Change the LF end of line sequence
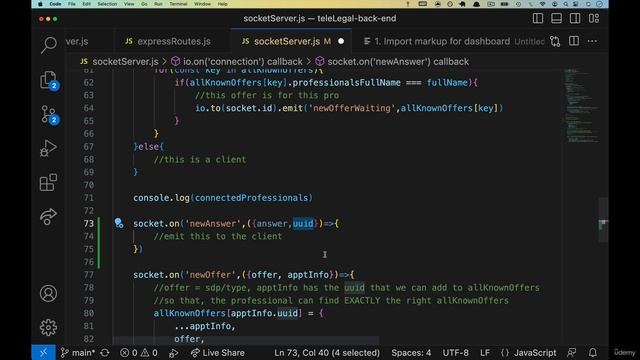 (485, 353)
